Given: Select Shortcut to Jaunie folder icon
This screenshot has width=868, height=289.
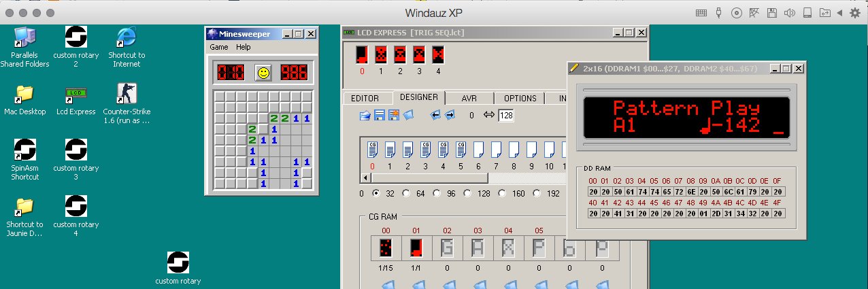Looking at the screenshot, I should tap(25, 216).
